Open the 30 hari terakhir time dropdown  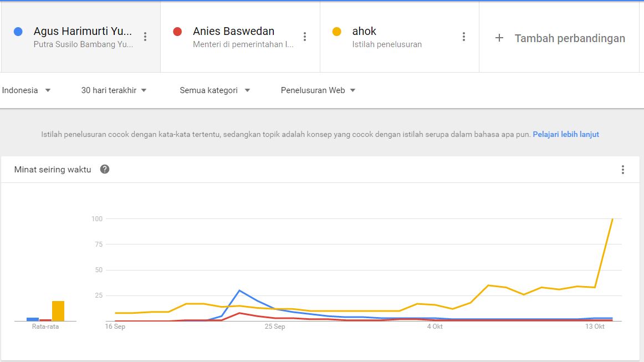pyautogui.click(x=114, y=90)
